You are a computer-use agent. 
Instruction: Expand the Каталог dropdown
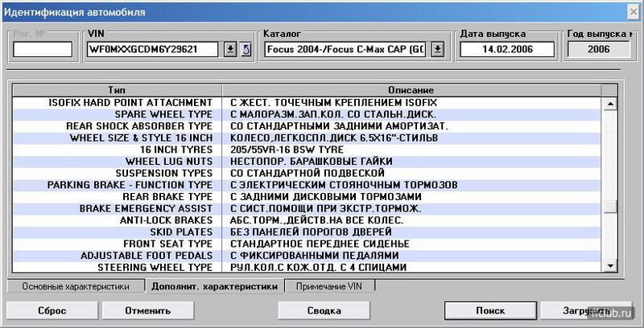pos(438,50)
